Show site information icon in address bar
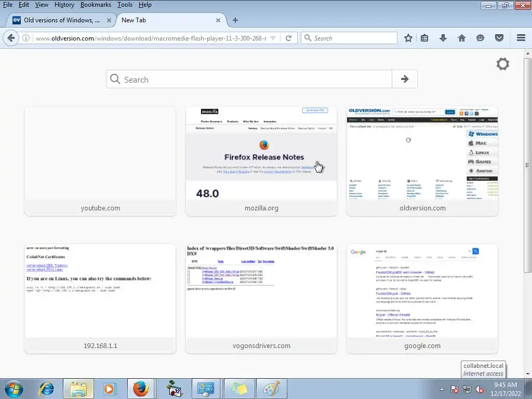 26,38
